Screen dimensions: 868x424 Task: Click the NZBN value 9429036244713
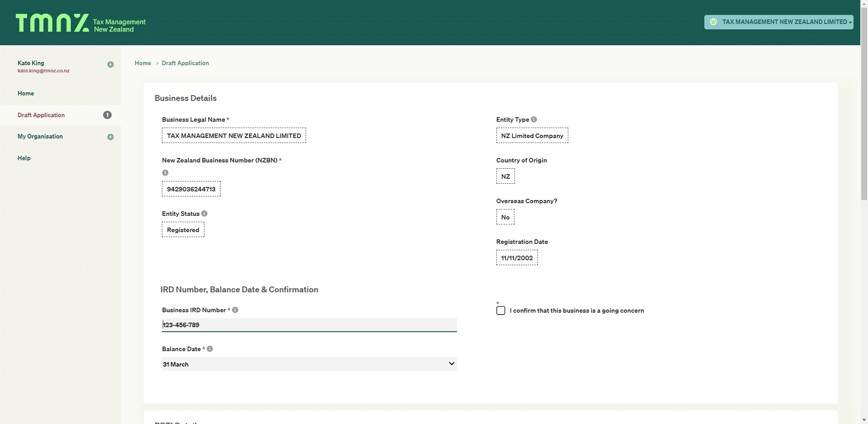191,189
